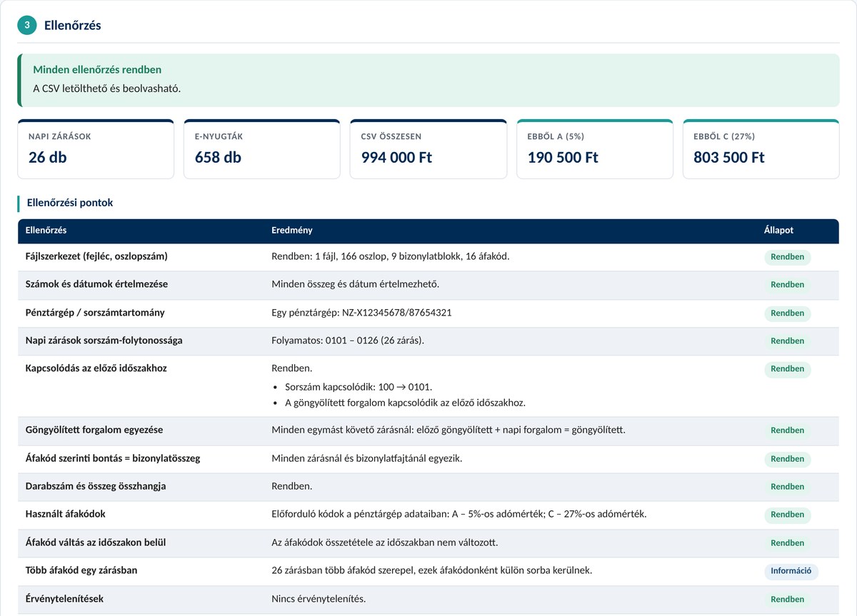Screen dimensions: 857x616
Task: Click 'Számok és dátumok értelmezése' row label
Action: [x=96, y=284]
